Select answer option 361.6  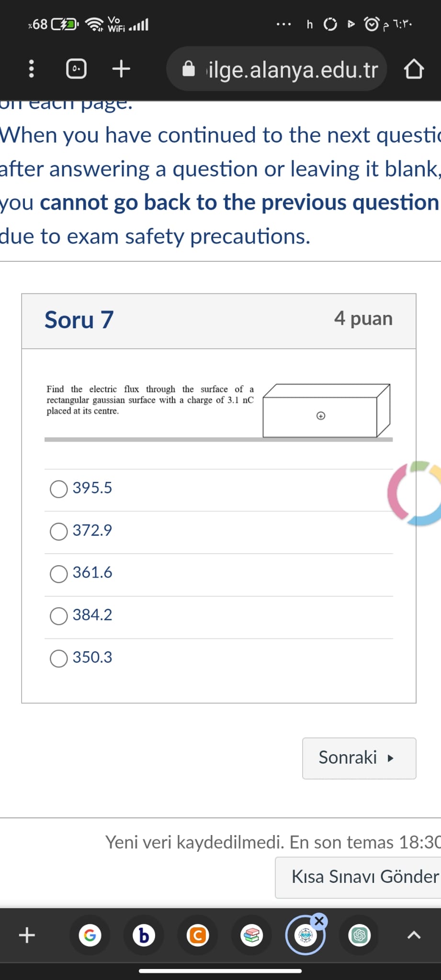(58, 573)
